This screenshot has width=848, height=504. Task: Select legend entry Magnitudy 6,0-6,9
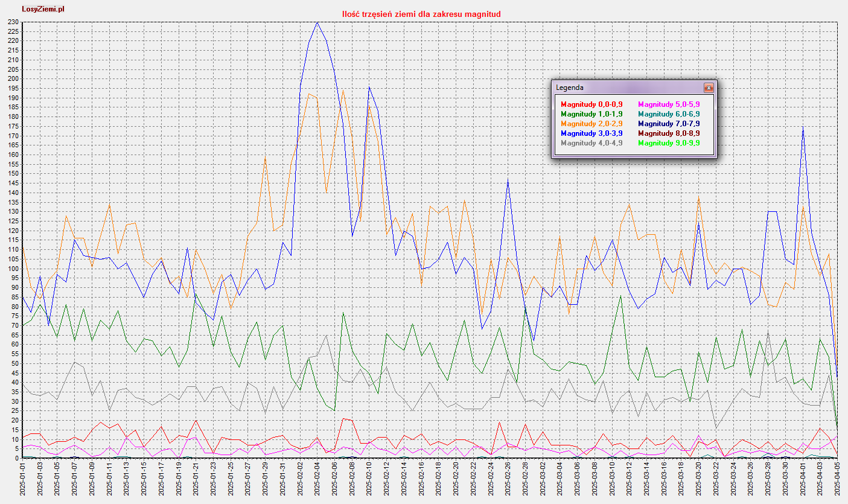669,114
